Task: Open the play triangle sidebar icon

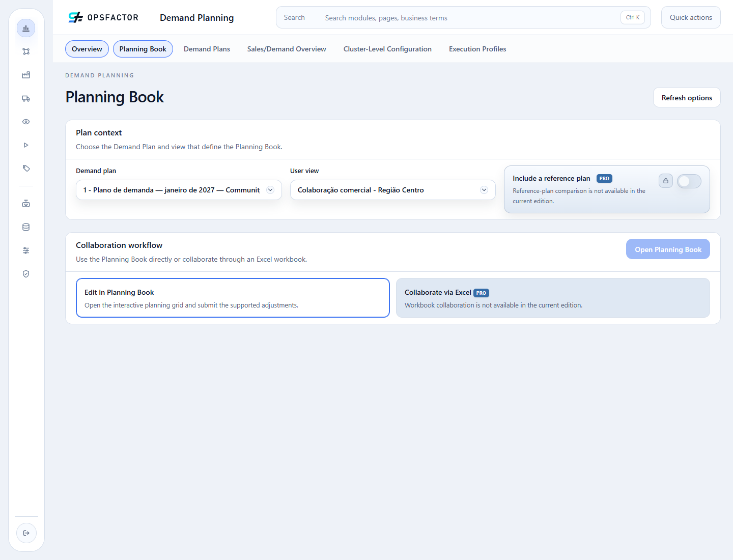Action: [x=26, y=145]
